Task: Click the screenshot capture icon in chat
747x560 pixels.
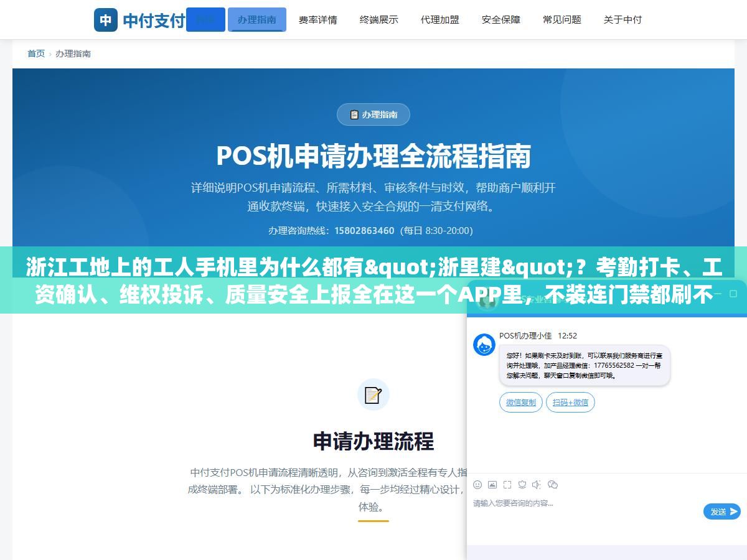Action: 507,485
